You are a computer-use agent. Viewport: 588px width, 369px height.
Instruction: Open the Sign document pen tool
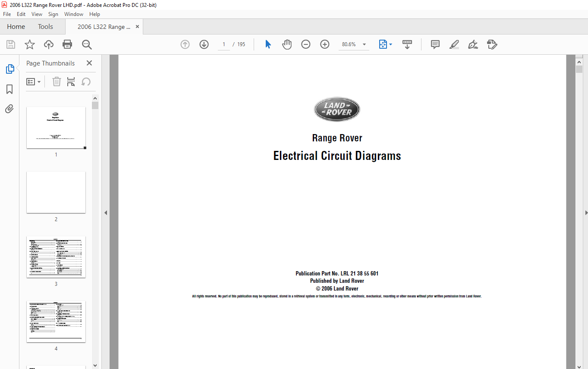[x=473, y=44]
